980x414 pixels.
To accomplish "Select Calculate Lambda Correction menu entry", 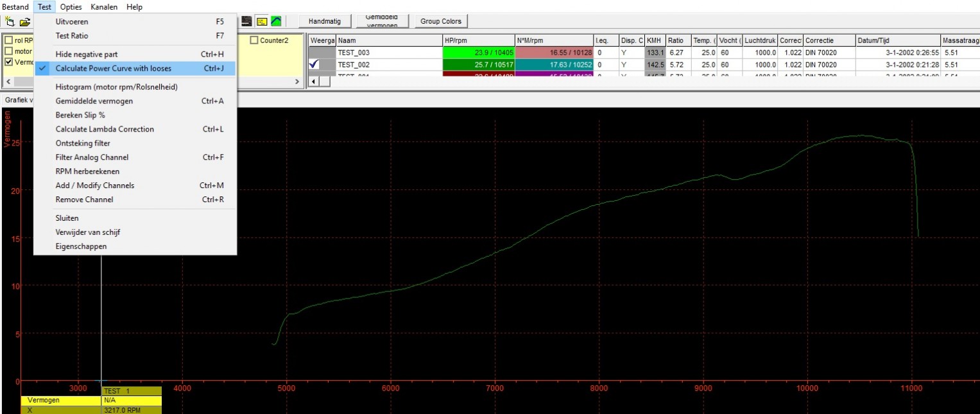I will pos(105,129).
